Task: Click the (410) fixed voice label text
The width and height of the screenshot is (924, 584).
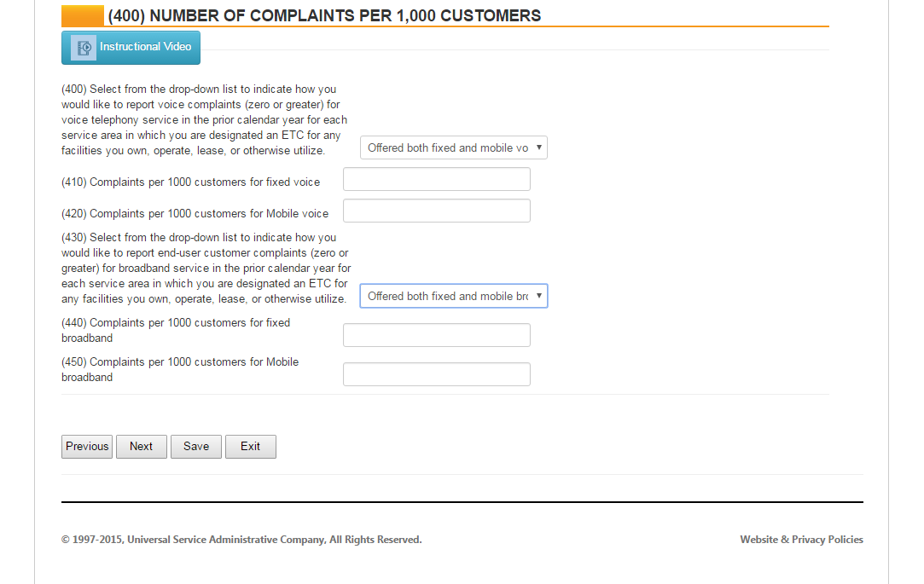Action: 191,182
